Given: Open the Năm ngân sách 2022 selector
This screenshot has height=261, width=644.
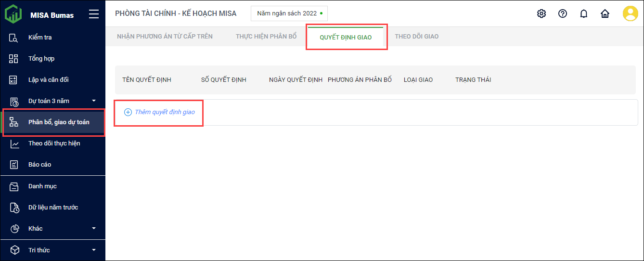Looking at the screenshot, I should pos(289,13).
